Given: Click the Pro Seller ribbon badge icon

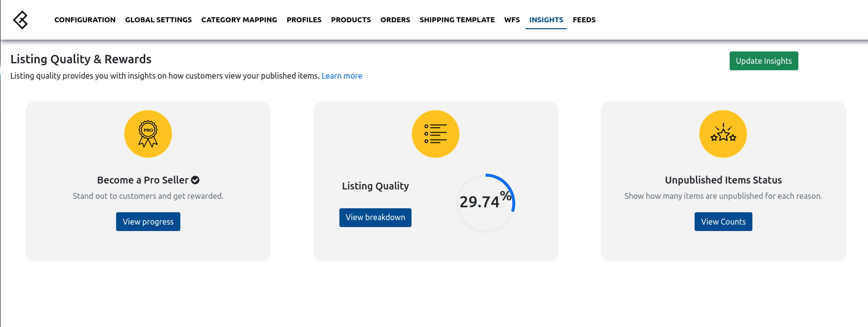Looking at the screenshot, I should [x=148, y=134].
